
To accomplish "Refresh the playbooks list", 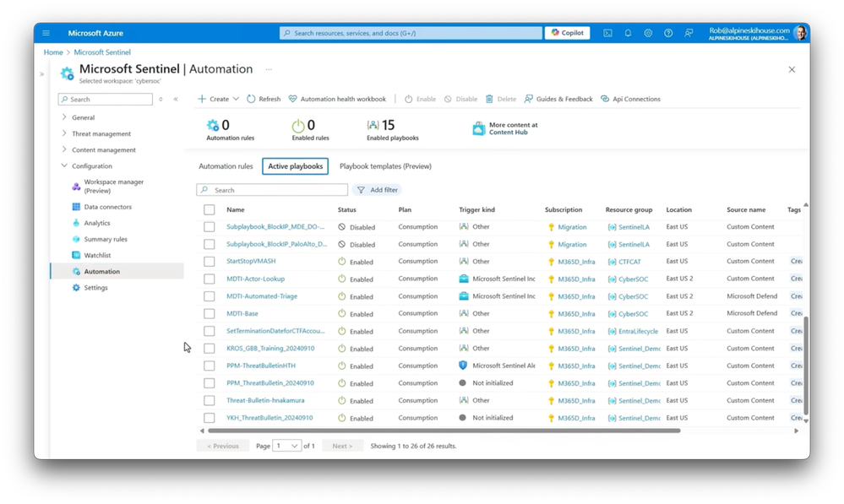I will 264,99.
